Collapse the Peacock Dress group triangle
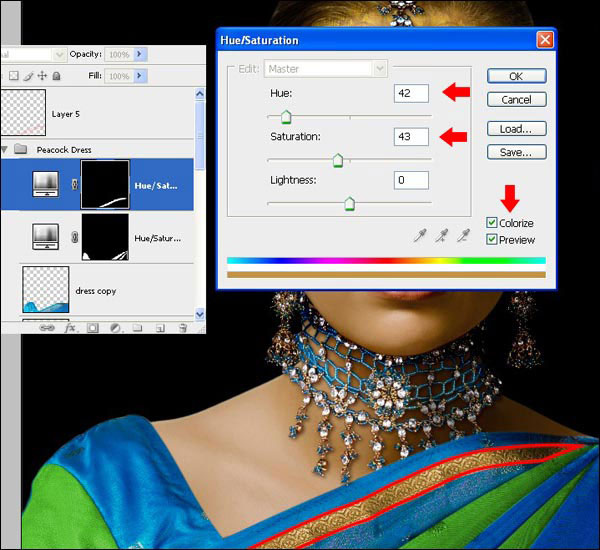The height and width of the screenshot is (550, 600). 5,149
